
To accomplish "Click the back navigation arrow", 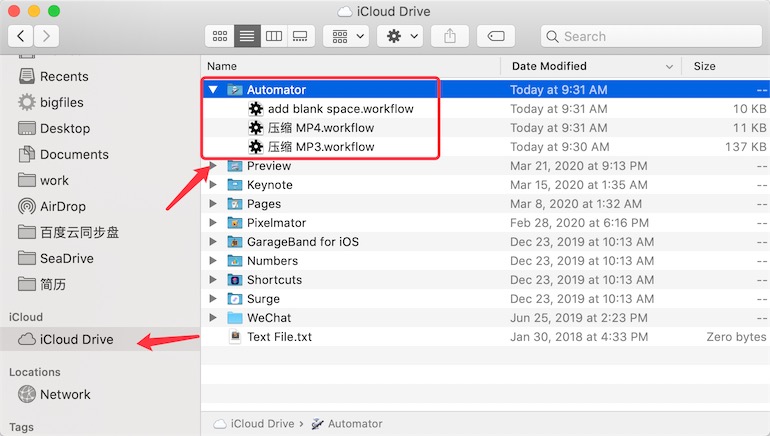I will 21,36.
